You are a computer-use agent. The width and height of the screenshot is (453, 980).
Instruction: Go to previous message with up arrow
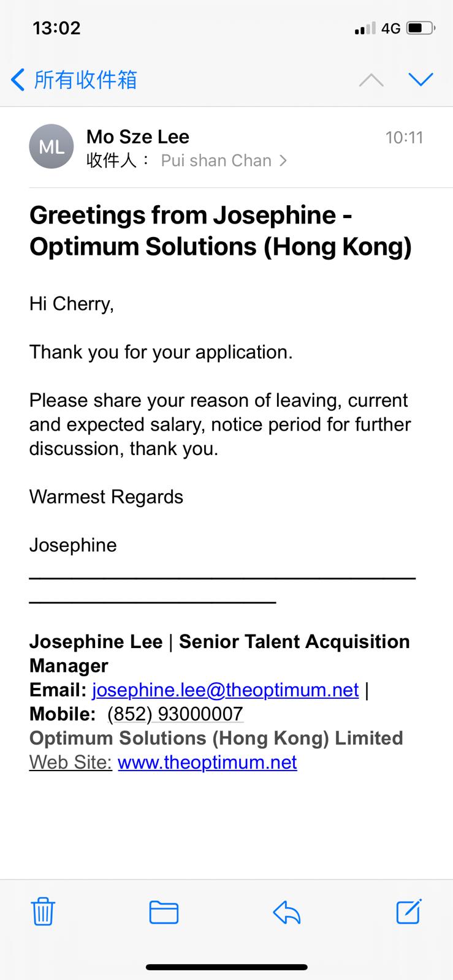(371, 80)
